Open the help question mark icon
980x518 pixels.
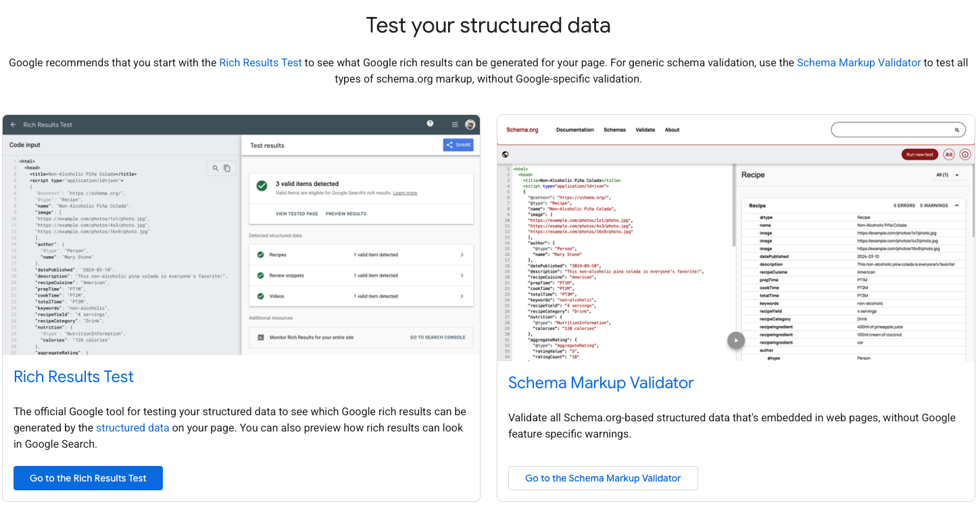coord(430,124)
